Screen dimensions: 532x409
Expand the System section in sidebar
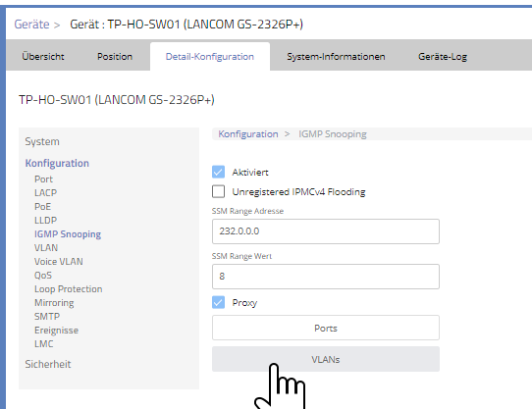click(x=42, y=141)
